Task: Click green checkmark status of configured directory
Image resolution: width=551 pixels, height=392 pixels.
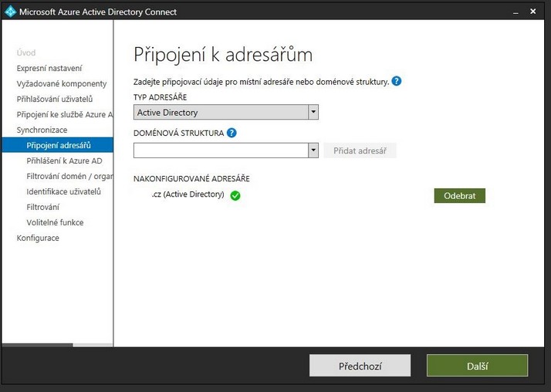Action: tap(235, 196)
